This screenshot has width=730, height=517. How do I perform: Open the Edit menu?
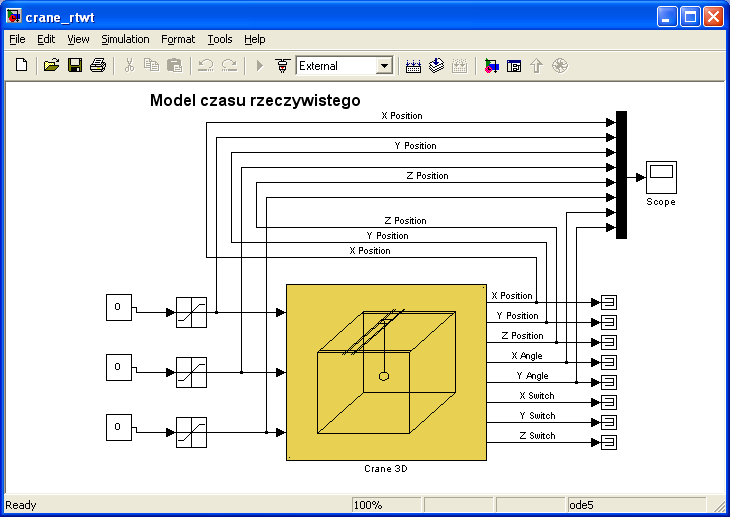tap(46, 39)
